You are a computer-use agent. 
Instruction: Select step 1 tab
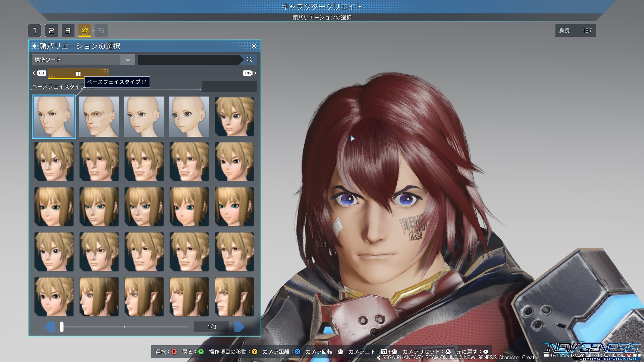pyautogui.click(x=35, y=31)
